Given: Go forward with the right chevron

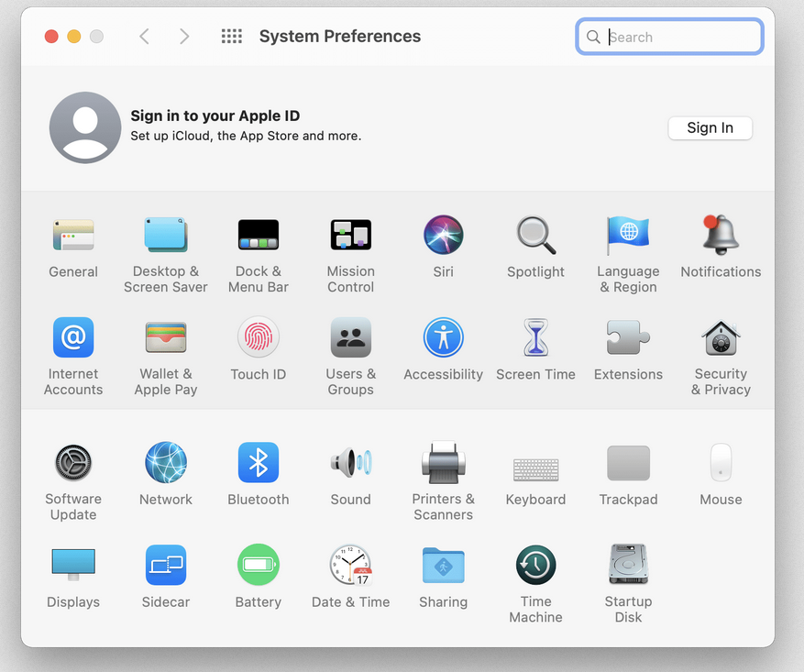Looking at the screenshot, I should coord(184,37).
